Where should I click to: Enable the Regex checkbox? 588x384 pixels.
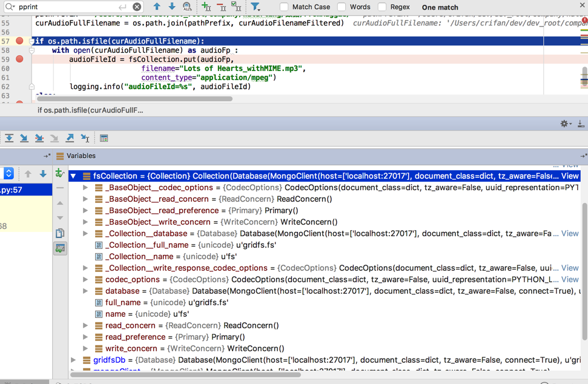click(382, 7)
